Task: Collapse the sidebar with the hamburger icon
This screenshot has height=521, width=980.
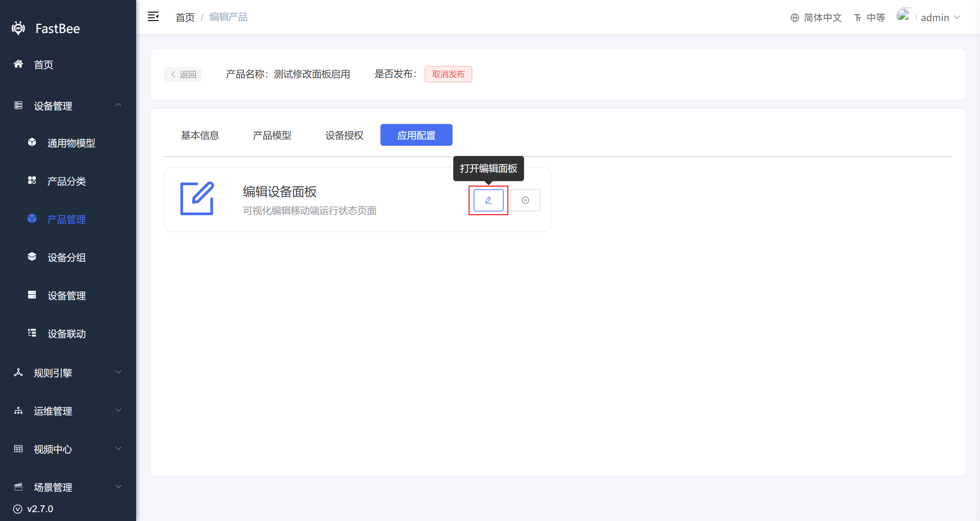Action: click(153, 17)
